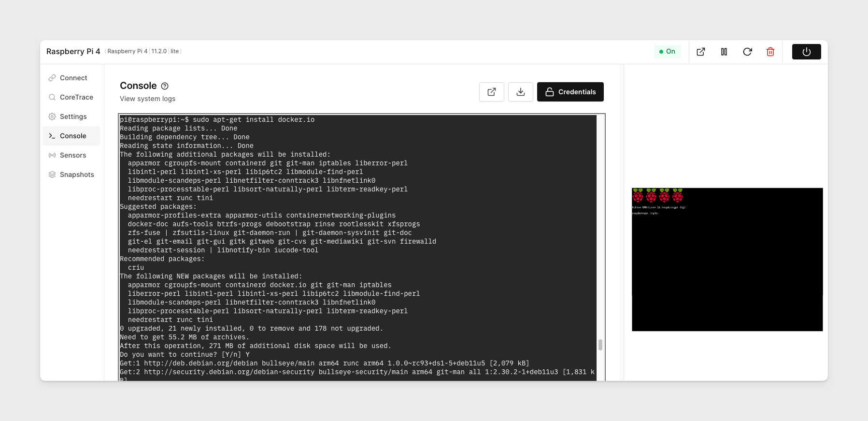This screenshot has height=421, width=868.
Task: Pop out console to external window
Action: point(492,92)
